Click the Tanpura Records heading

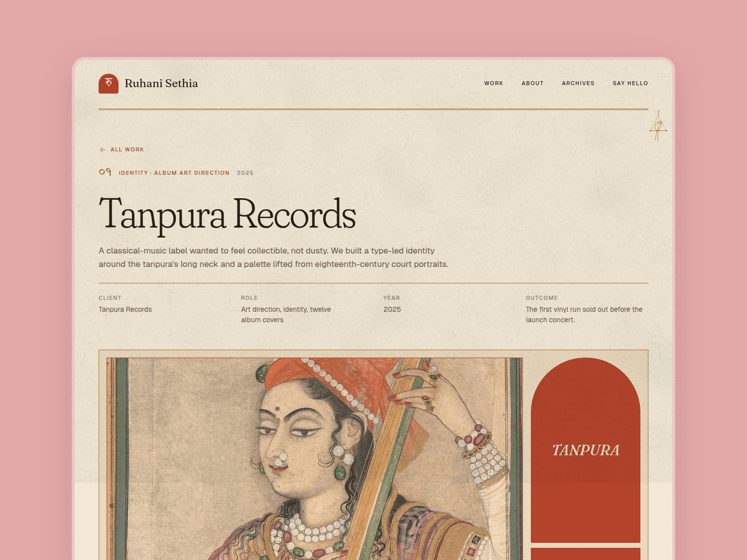(227, 214)
